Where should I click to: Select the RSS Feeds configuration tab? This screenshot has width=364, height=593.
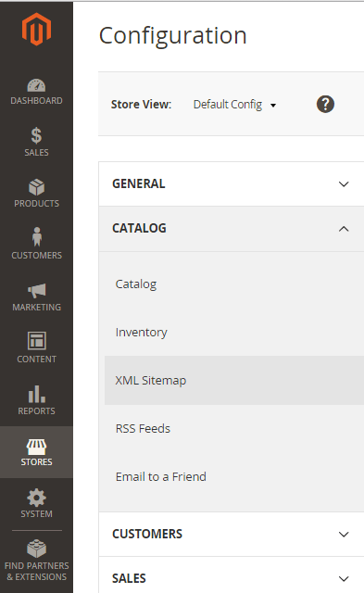234,428
